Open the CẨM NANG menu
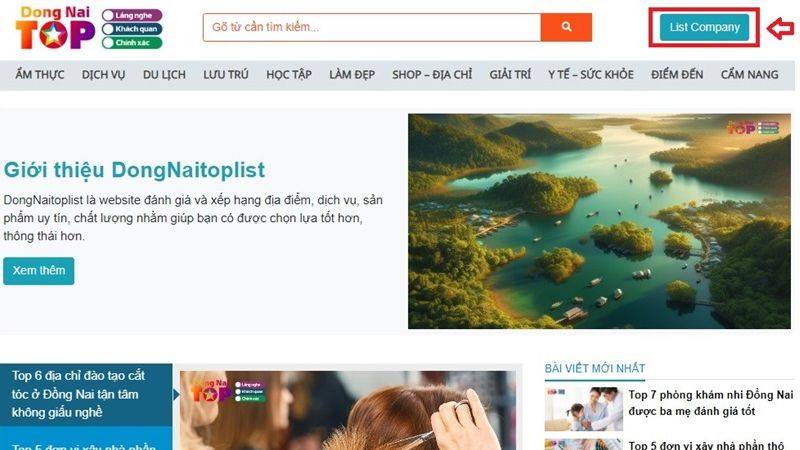The width and height of the screenshot is (800, 450). pyautogui.click(x=749, y=74)
